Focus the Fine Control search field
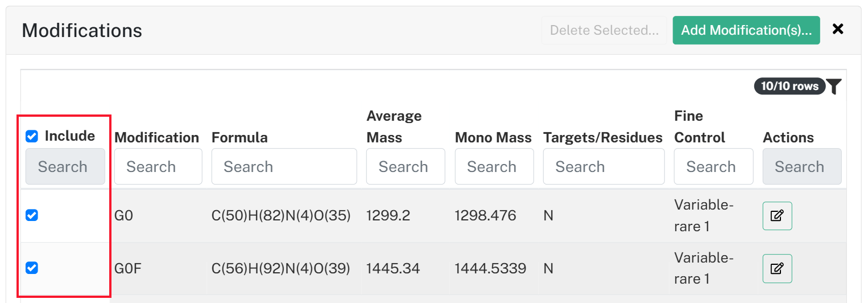 click(714, 166)
